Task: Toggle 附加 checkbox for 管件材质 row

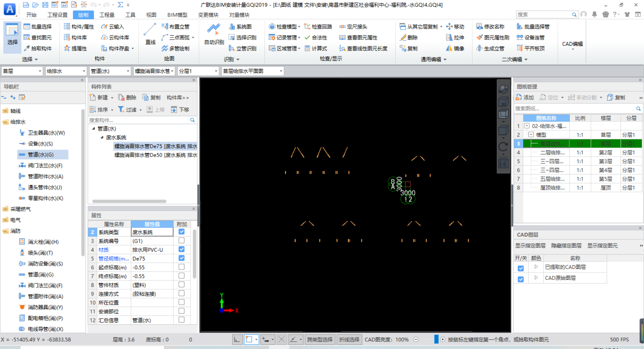Action: pyautogui.click(x=181, y=285)
